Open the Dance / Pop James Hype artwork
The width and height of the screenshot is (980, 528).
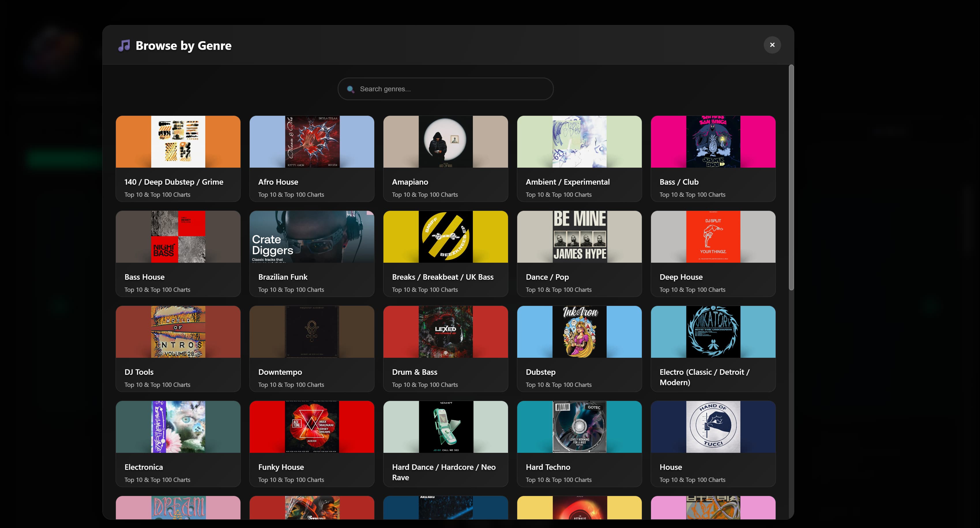pos(580,237)
